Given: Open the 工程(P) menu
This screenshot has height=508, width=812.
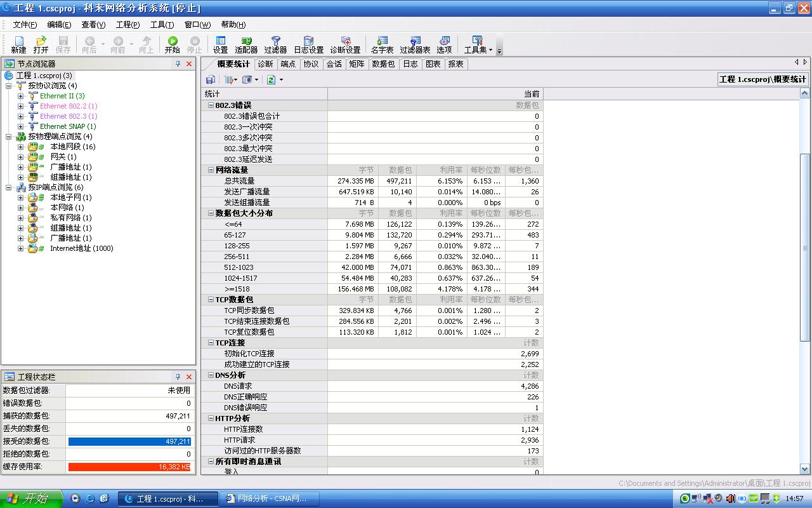Looking at the screenshot, I should point(128,25).
